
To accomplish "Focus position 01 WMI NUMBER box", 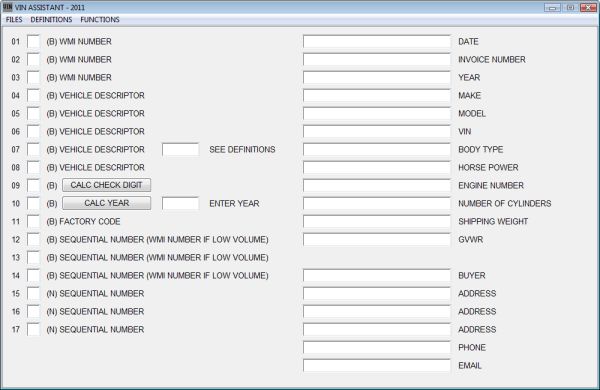I will click(33, 41).
